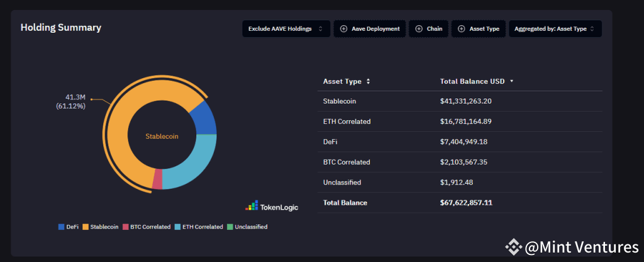Toggle the BTC Correlated legend entry
The image size is (644, 262).
pos(147,227)
